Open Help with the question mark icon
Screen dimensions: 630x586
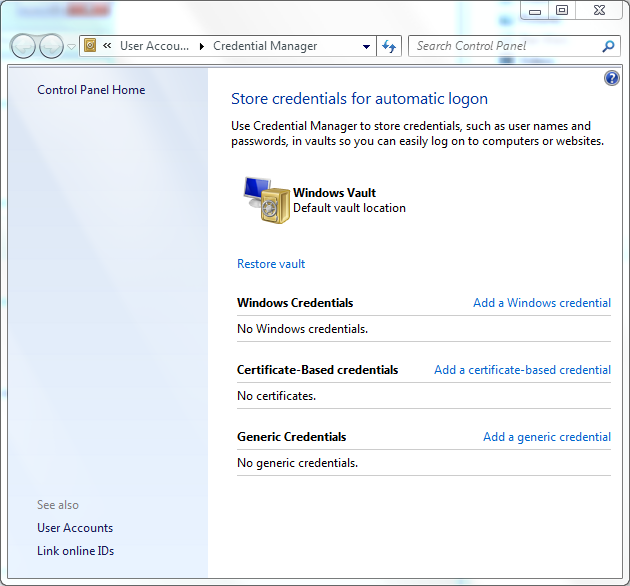pos(612,78)
